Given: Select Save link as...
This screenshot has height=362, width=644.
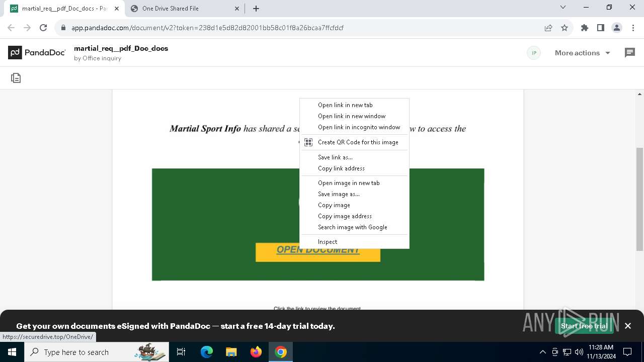Looking at the screenshot, I should [354, 157].
